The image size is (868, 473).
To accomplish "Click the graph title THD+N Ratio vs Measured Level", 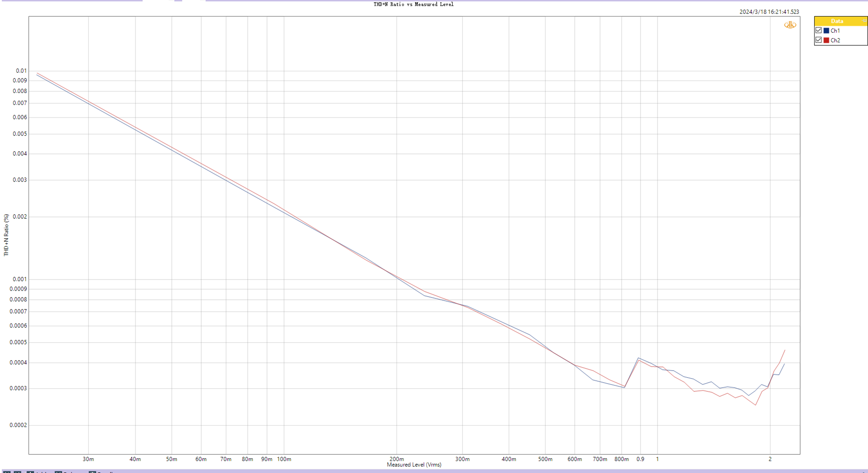I will (414, 4).
